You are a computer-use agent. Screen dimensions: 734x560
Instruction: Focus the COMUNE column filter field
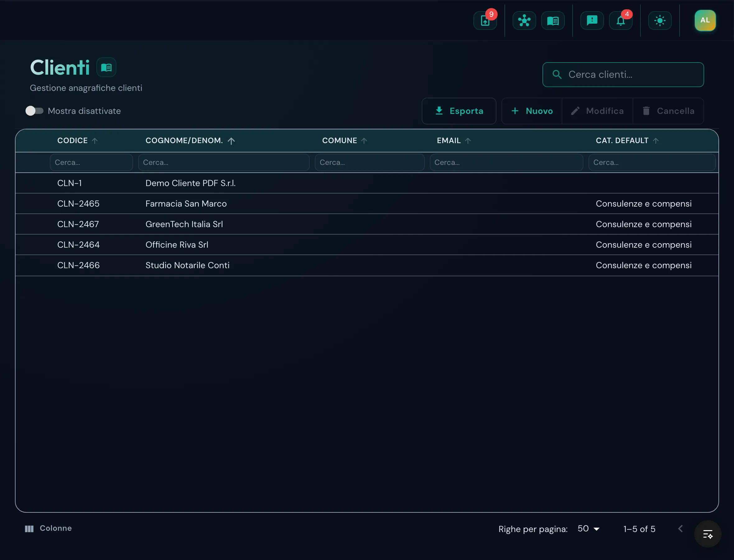pos(369,162)
